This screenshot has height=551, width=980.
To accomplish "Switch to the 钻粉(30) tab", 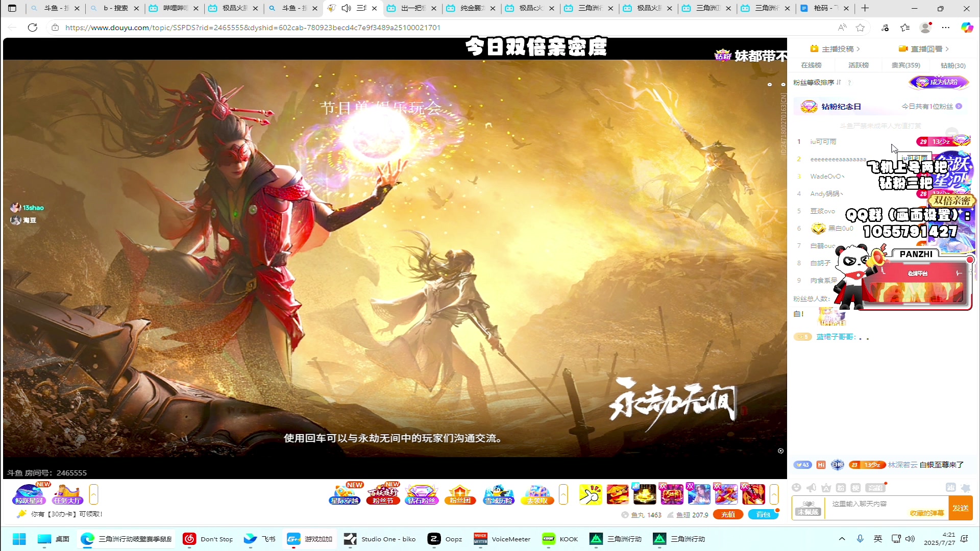I will coord(953,65).
